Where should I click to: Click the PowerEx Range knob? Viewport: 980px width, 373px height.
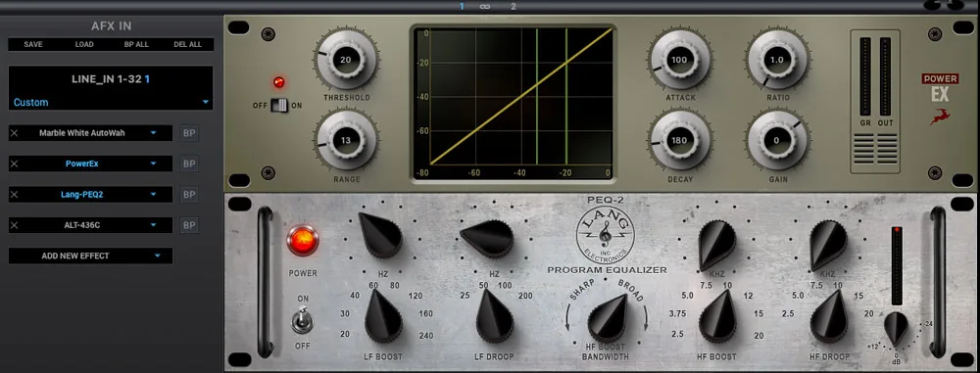click(346, 141)
